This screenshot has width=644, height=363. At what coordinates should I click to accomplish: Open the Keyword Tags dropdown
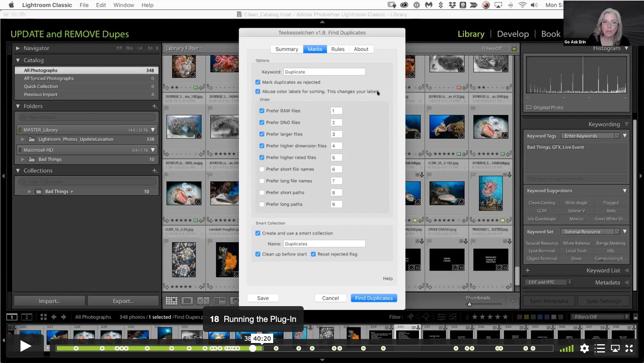(x=590, y=136)
